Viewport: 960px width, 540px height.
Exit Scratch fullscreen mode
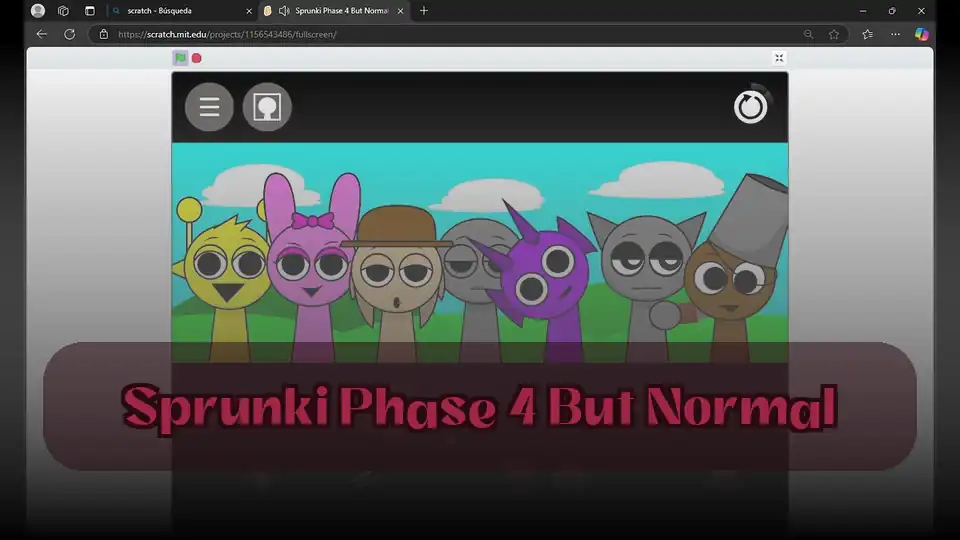point(779,58)
